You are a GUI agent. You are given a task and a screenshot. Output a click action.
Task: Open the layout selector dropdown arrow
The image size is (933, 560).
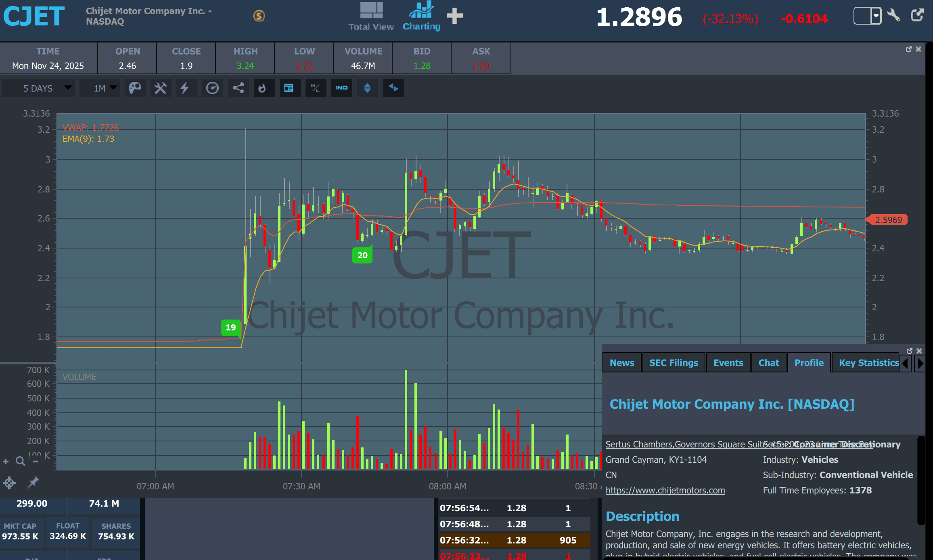[x=875, y=16]
